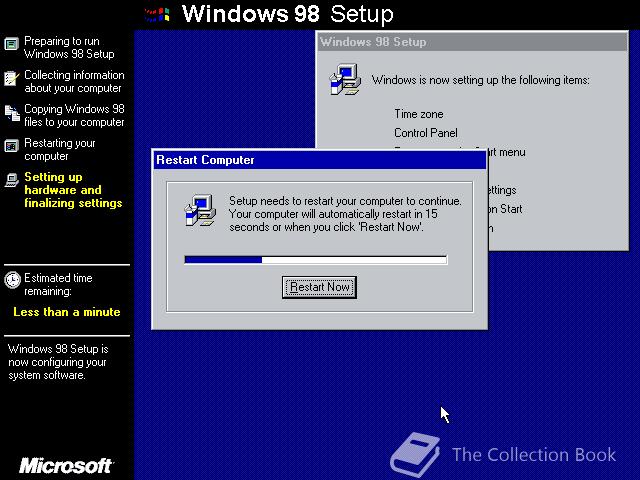Click the Setting up hardware step icon
The height and width of the screenshot is (480, 640).
coord(11,180)
